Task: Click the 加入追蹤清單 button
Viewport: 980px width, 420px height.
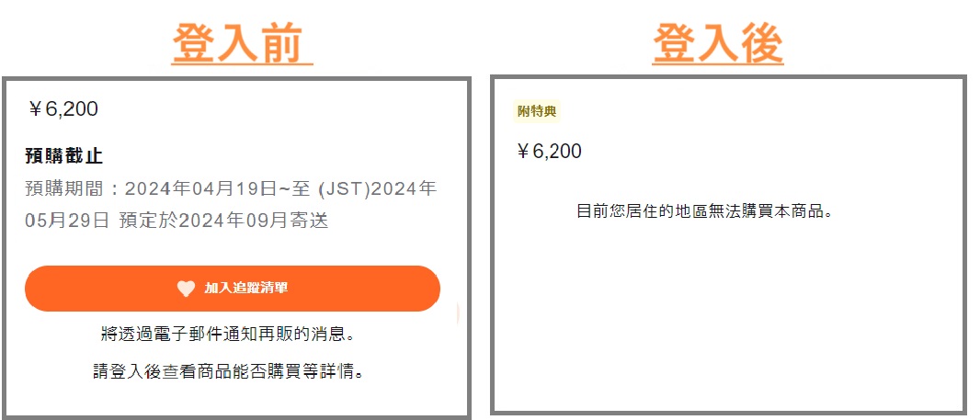Action: (x=233, y=289)
